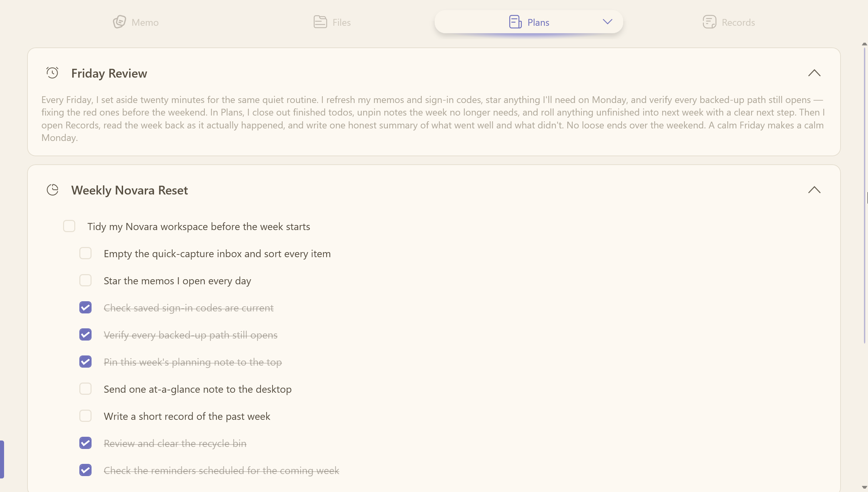Click the clock icon beside Friday Review
Screen dimensions: 868x492
(52, 73)
